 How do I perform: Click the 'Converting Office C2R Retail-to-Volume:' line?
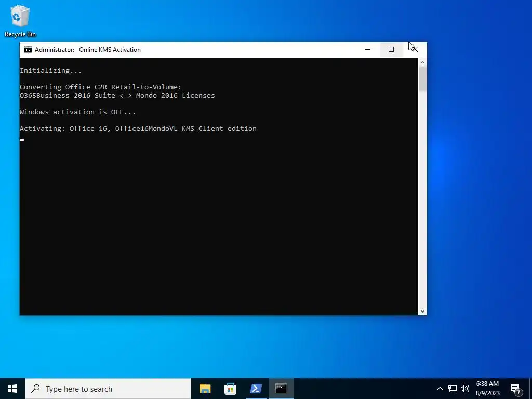(x=100, y=87)
